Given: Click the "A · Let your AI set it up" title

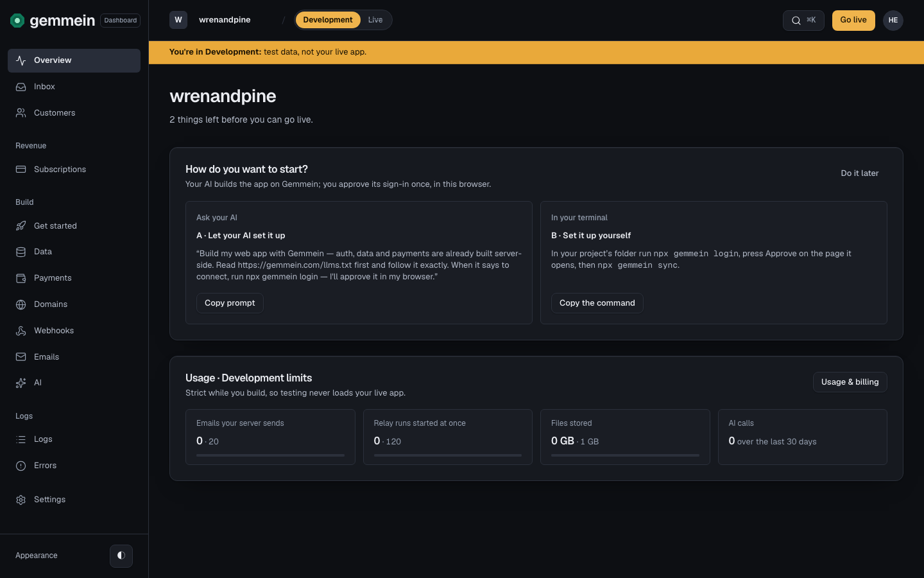Looking at the screenshot, I should [241, 236].
